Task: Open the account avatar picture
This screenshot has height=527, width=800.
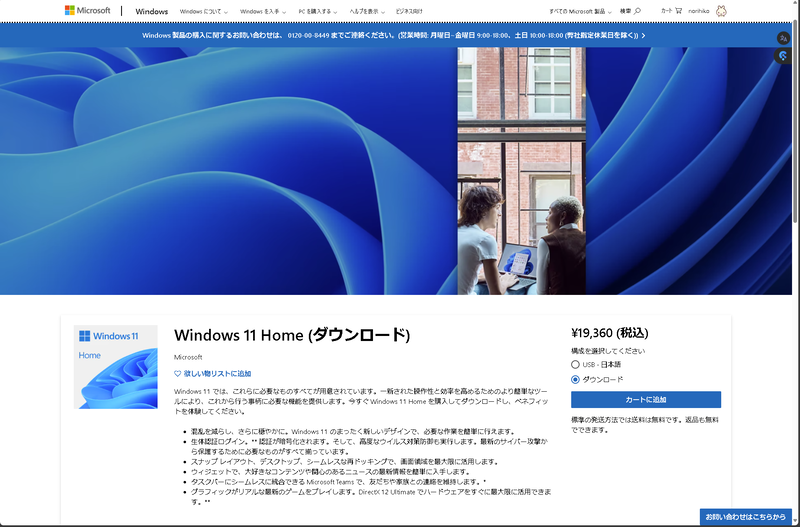Action: pos(721,11)
